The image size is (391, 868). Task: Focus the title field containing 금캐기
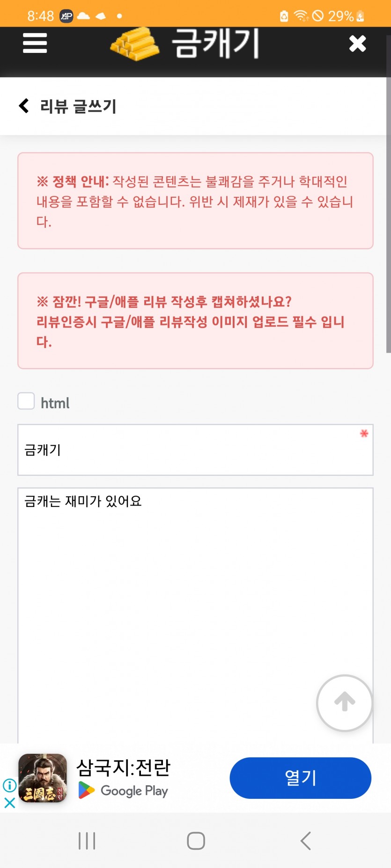coord(195,450)
